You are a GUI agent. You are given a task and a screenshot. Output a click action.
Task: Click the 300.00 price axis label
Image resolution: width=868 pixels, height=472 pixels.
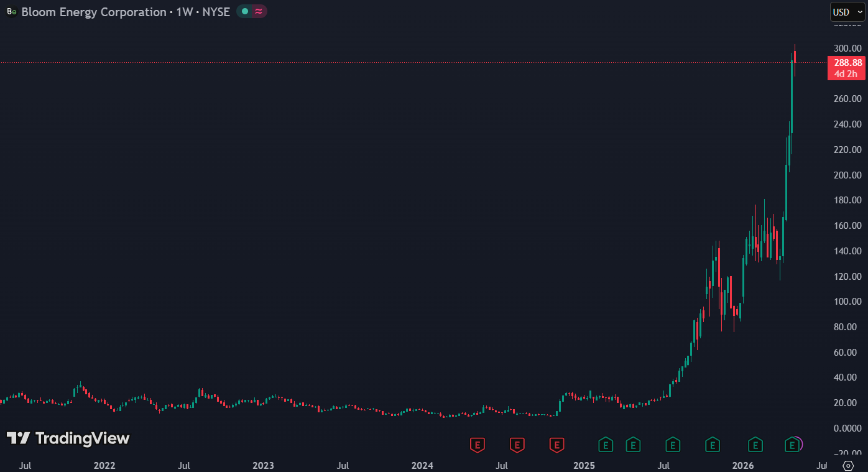[848, 49]
